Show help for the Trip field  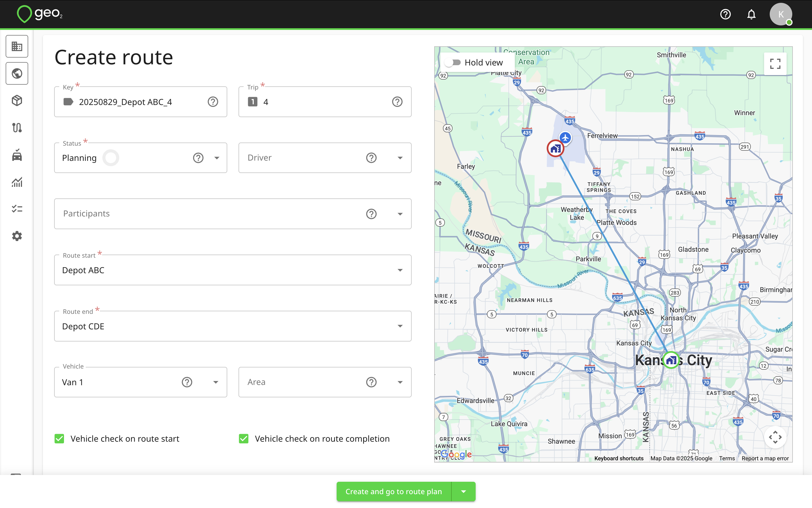click(x=397, y=102)
